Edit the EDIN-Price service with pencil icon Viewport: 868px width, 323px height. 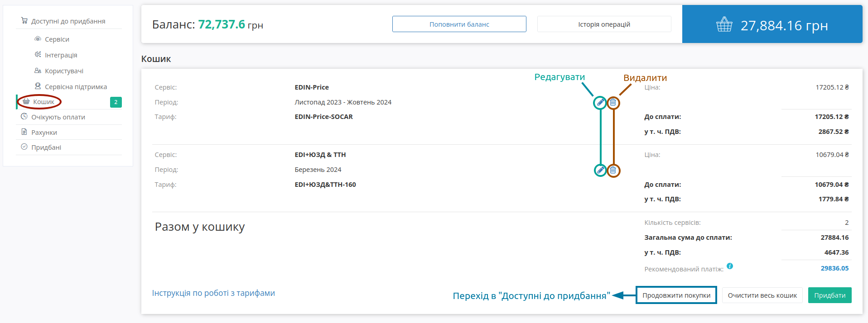(600, 103)
